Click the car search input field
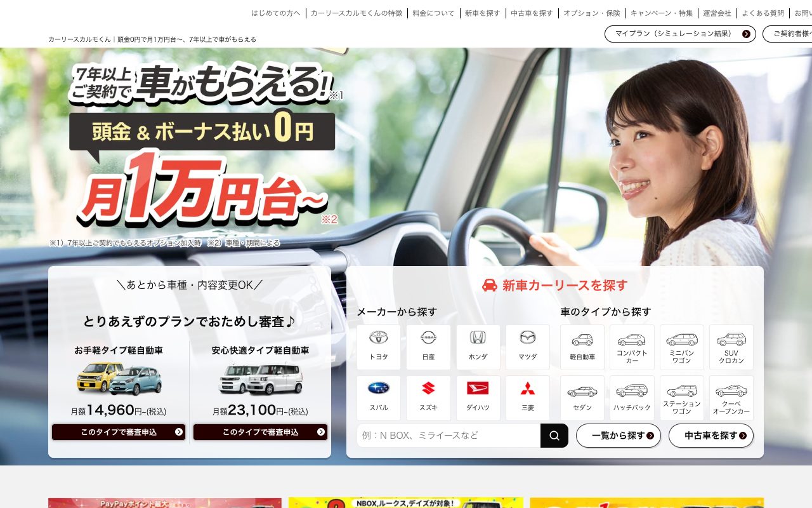The image size is (812, 508). click(449, 436)
